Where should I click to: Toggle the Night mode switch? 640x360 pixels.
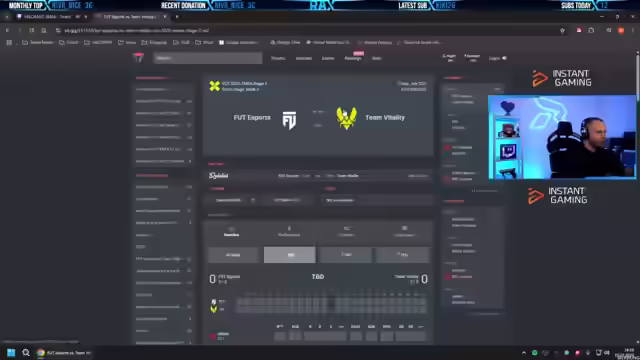pos(449,58)
